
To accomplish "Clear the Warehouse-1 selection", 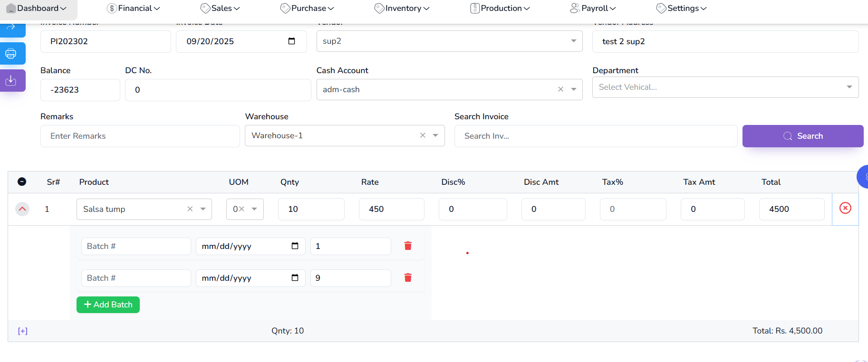I will click(422, 135).
